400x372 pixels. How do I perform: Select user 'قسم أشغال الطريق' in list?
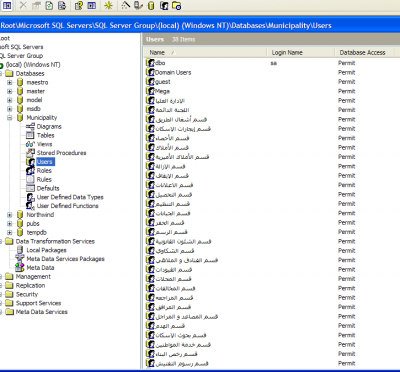[x=181, y=119]
